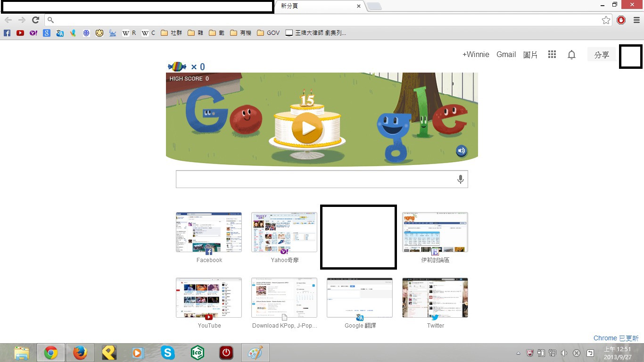Open the Yahoo bookmark icon in bookmarks bar

[33, 33]
